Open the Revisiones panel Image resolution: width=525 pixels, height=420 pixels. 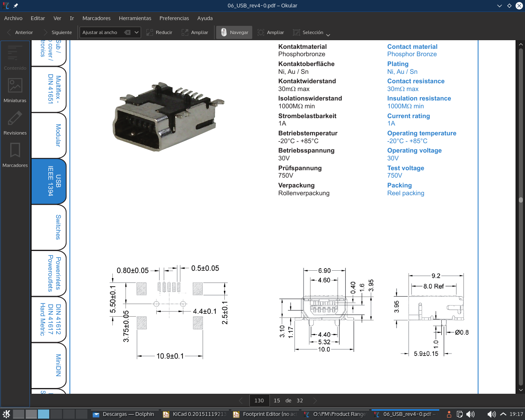(x=15, y=122)
